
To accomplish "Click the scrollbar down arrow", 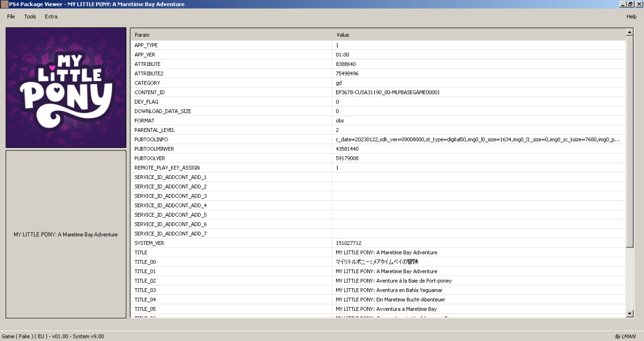I will tap(629, 313).
